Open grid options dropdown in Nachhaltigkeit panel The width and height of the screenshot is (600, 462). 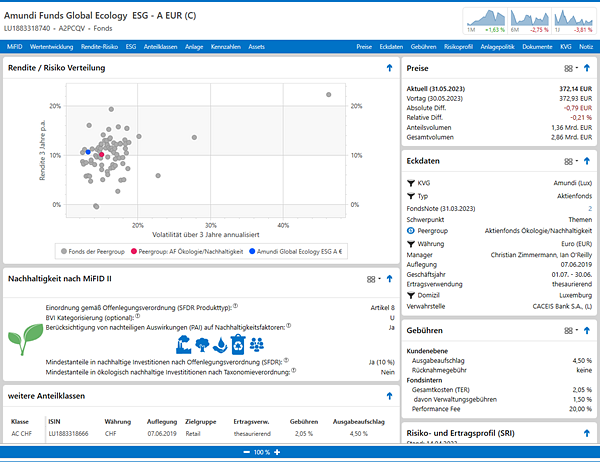pos(373,279)
